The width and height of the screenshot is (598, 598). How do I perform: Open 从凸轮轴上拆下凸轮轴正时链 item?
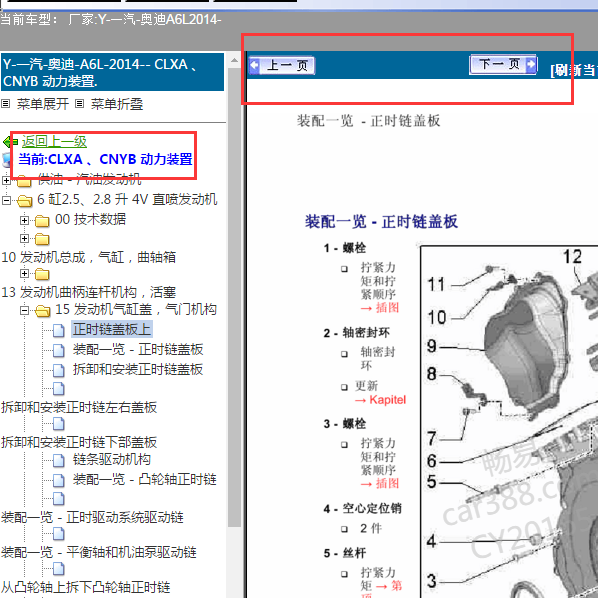point(85,587)
